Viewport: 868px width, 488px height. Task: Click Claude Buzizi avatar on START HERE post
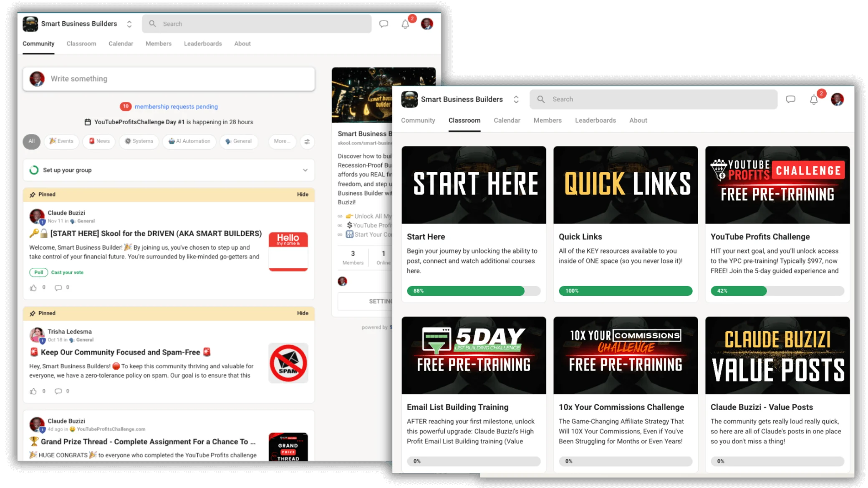pyautogui.click(x=37, y=216)
